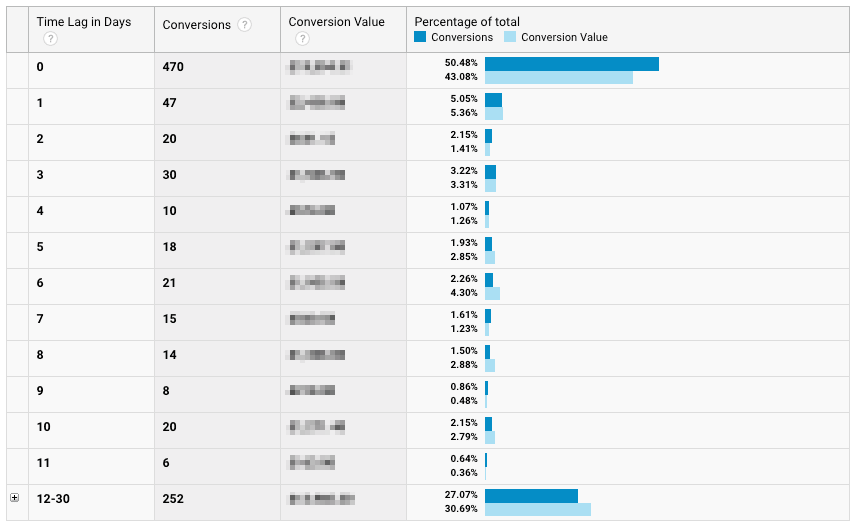855x528 pixels.
Task: Click help icon under Time Lag in Days
Action: [50, 39]
